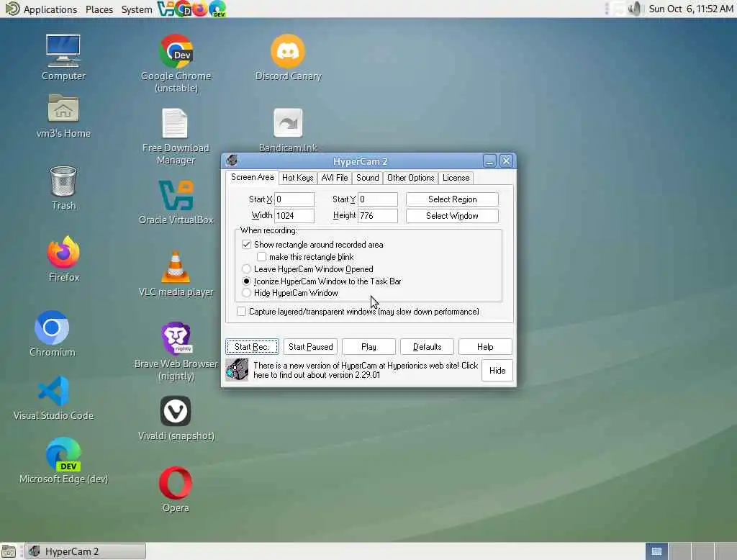
Task: Switch to Screen Area tab
Action: (252, 177)
